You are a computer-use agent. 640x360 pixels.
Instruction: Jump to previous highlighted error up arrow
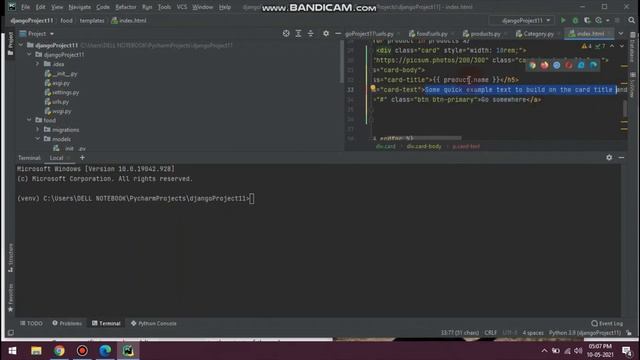pyautogui.click(x=612, y=46)
